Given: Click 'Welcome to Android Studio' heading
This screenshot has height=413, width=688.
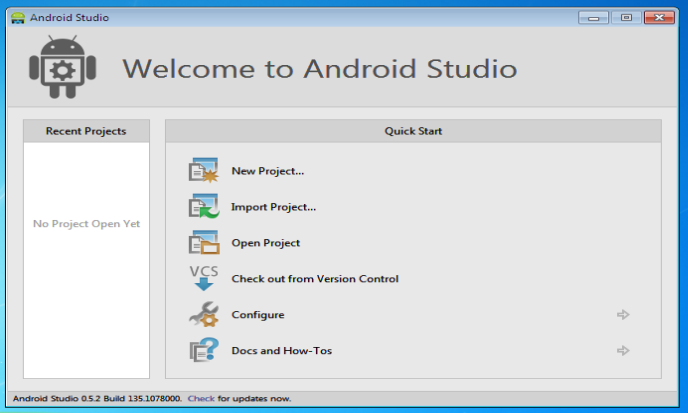Looking at the screenshot, I should (319, 69).
